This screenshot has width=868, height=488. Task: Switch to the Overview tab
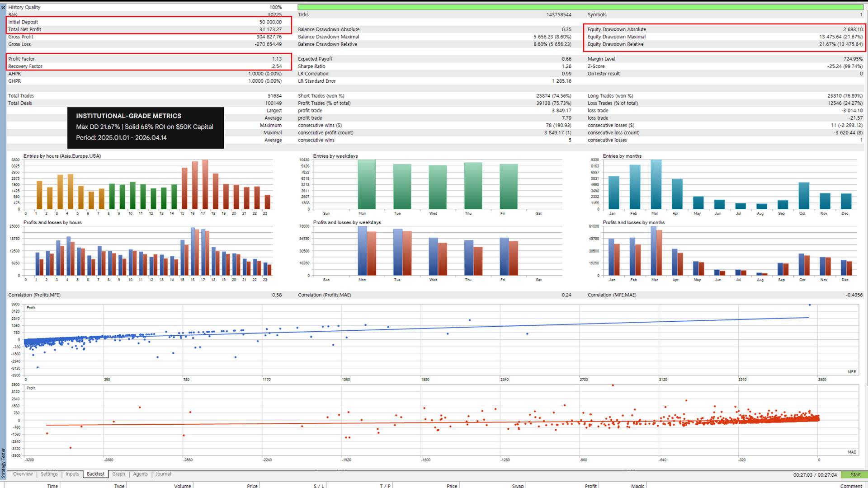(23, 474)
